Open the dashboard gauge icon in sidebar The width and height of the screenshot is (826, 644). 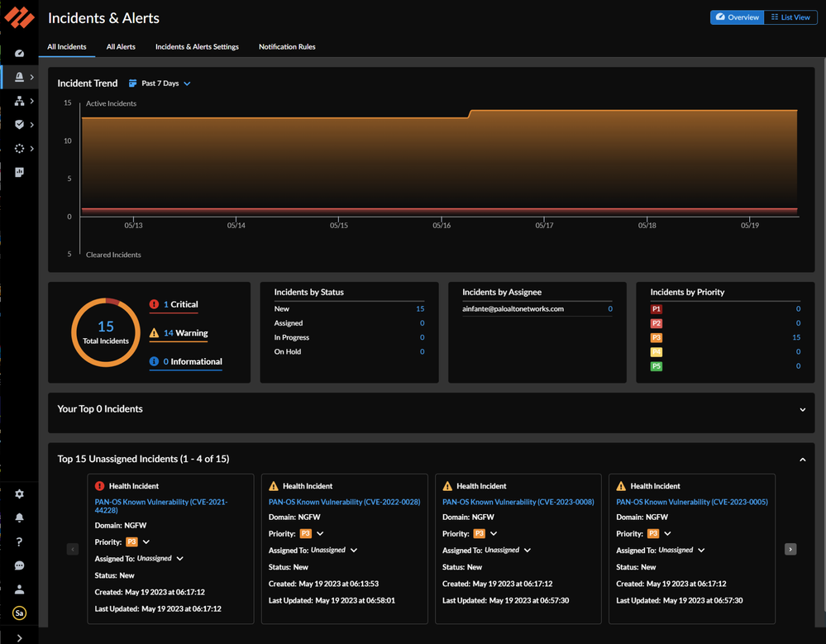coord(19,54)
